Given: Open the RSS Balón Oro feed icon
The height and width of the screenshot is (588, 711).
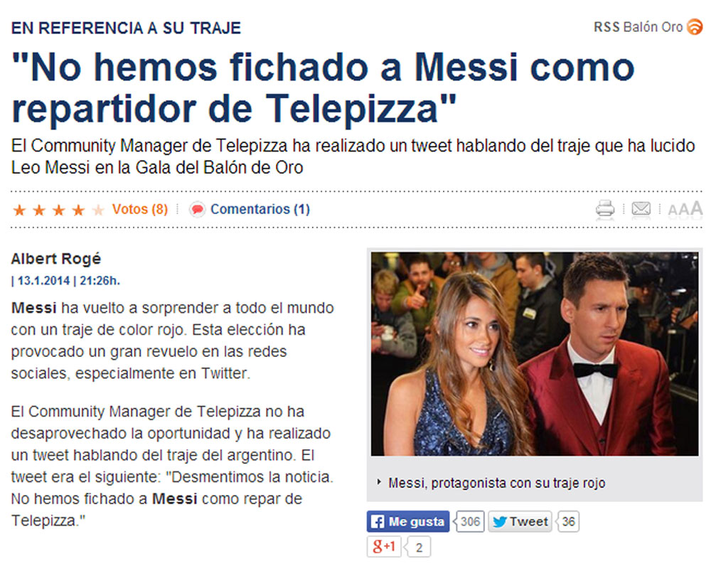Looking at the screenshot, I should pos(694,27).
